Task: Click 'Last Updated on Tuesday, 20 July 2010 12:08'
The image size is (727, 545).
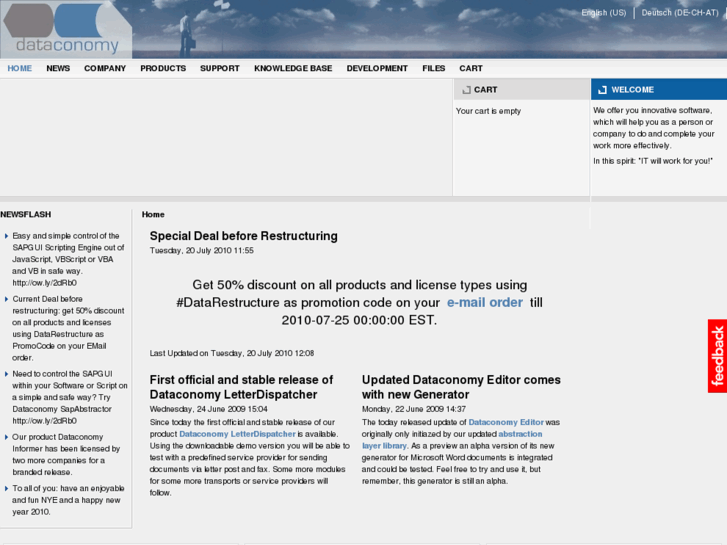Action: tap(231, 353)
